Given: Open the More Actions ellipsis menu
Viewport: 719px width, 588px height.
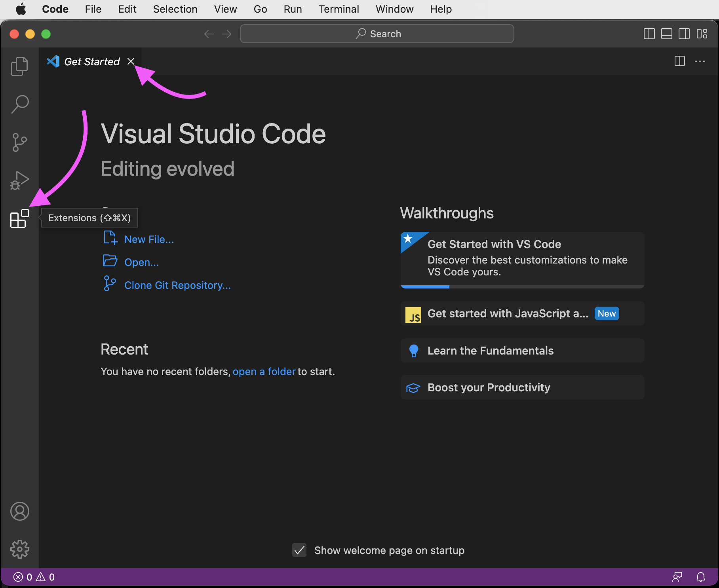Looking at the screenshot, I should (x=700, y=61).
